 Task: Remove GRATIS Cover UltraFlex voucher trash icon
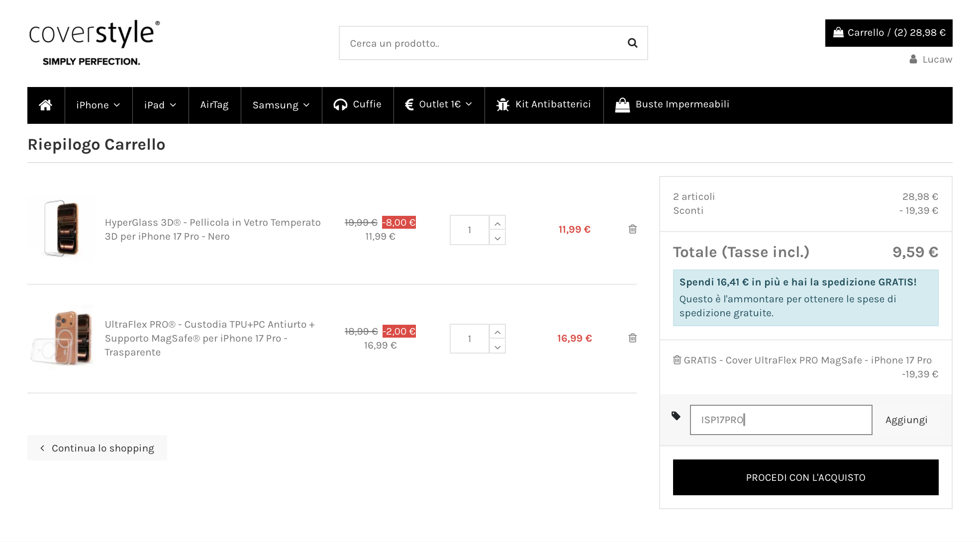click(677, 360)
